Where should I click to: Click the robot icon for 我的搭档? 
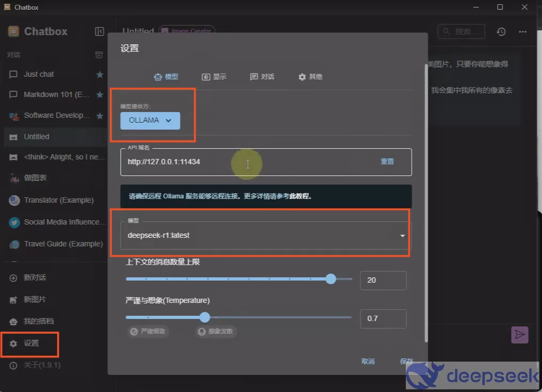(x=13, y=322)
